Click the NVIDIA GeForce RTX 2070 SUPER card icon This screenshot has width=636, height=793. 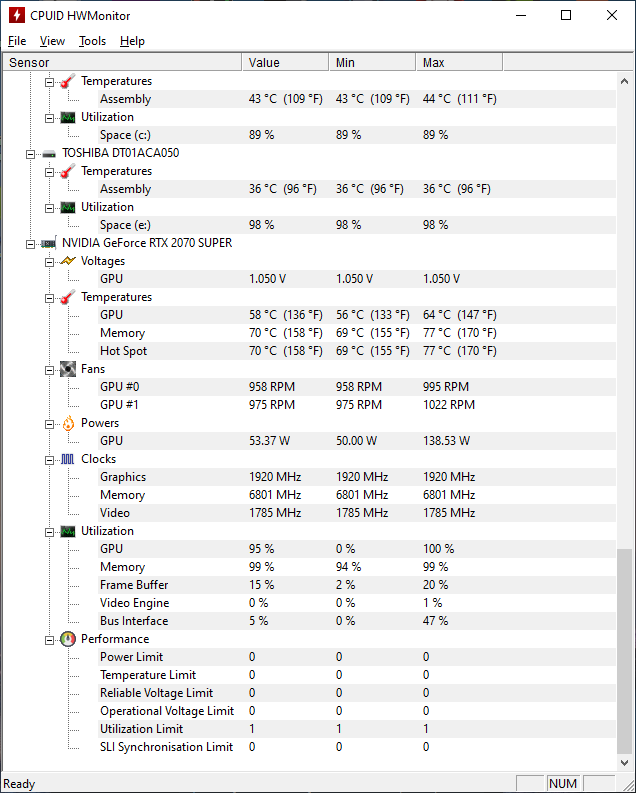(x=48, y=243)
